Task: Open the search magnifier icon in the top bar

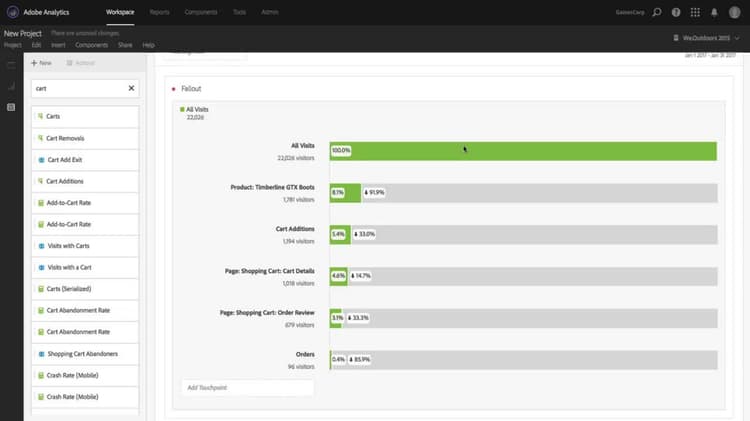Action: [x=657, y=12]
